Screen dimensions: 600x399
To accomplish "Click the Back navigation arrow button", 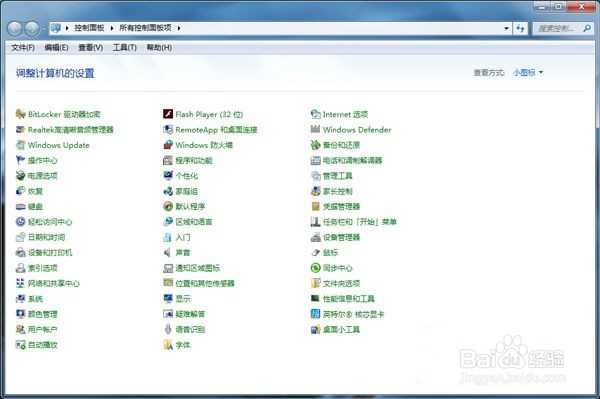I will pyautogui.click(x=15, y=28).
